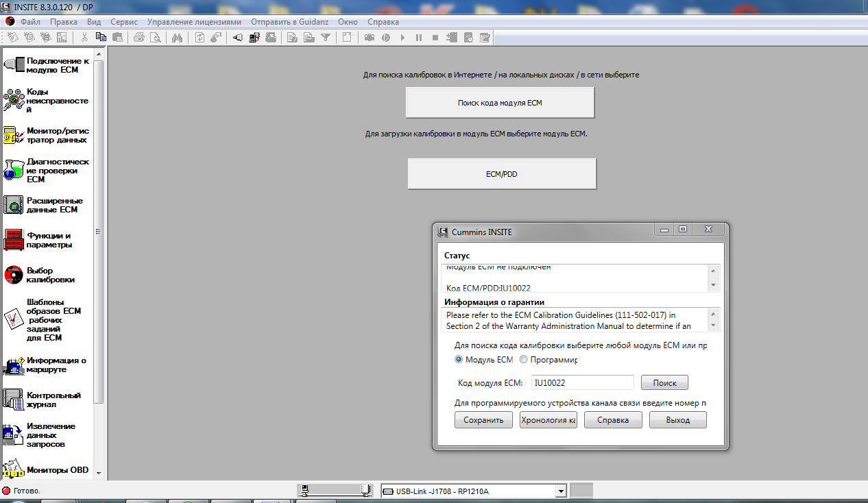
Task: Open the Вид menu
Action: (x=94, y=22)
